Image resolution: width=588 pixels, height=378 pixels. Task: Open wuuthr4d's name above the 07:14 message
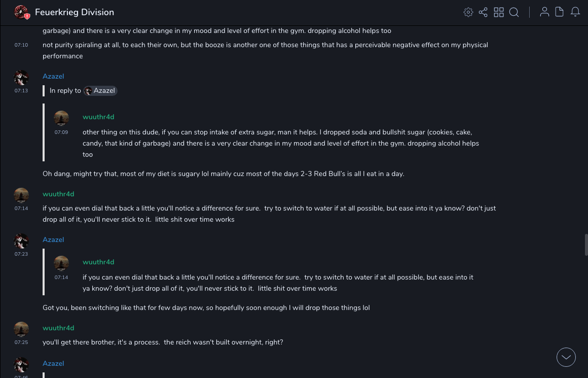(58, 194)
